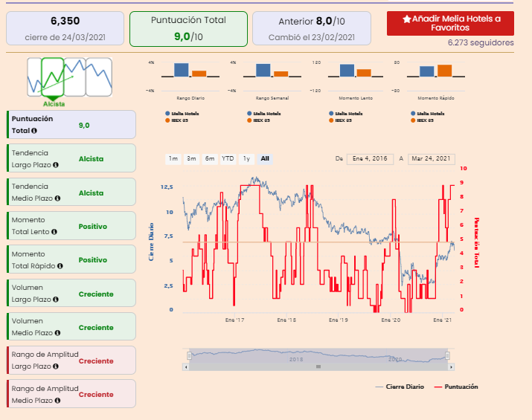Click the navigator scrollbar left arrow
This screenshot has width=532, height=420.
[185, 366]
